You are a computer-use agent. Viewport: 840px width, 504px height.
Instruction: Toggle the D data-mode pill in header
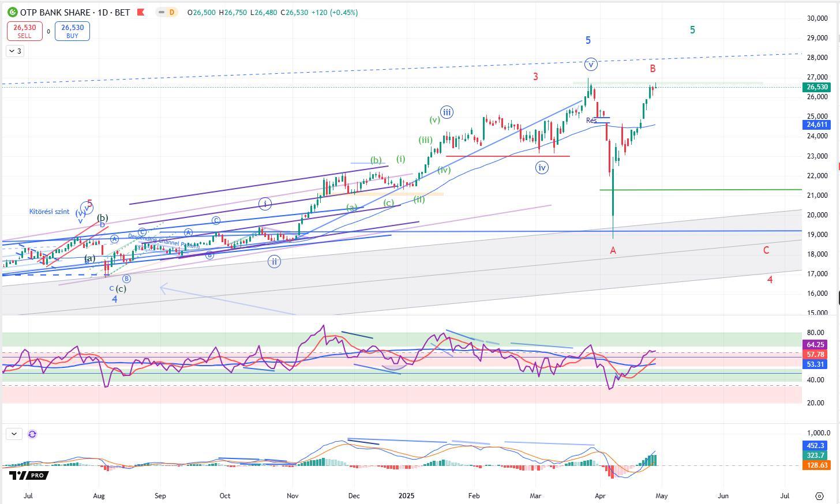pyautogui.click(x=171, y=12)
